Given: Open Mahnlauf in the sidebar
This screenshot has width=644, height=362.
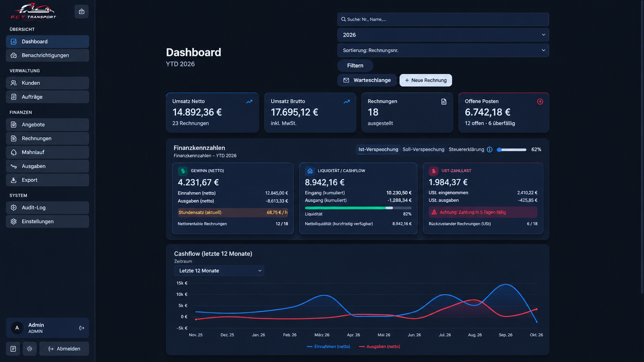Looking at the screenshot, I should [x=47, y=152].
